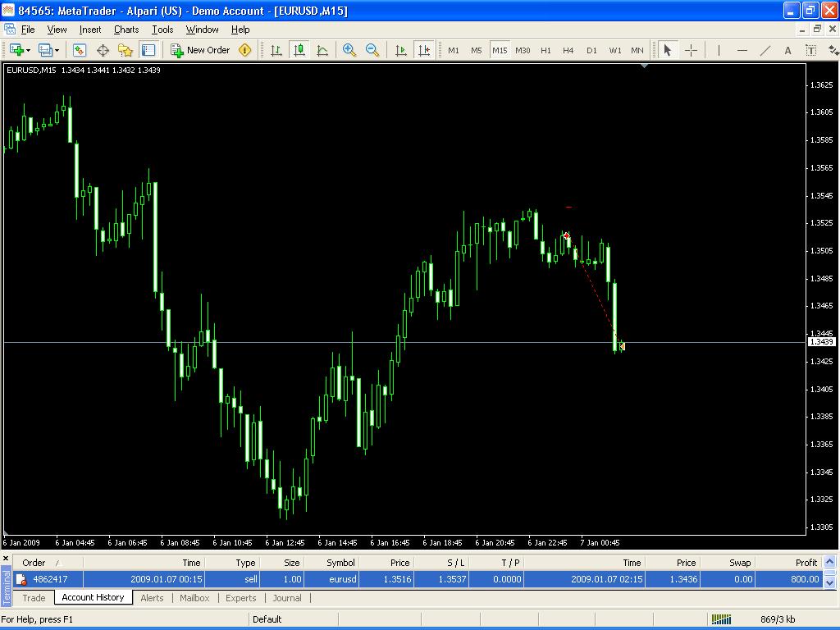The image size is (840, 630).
Task: Click the chart shift triangle marker
Action: click(645, 66)
